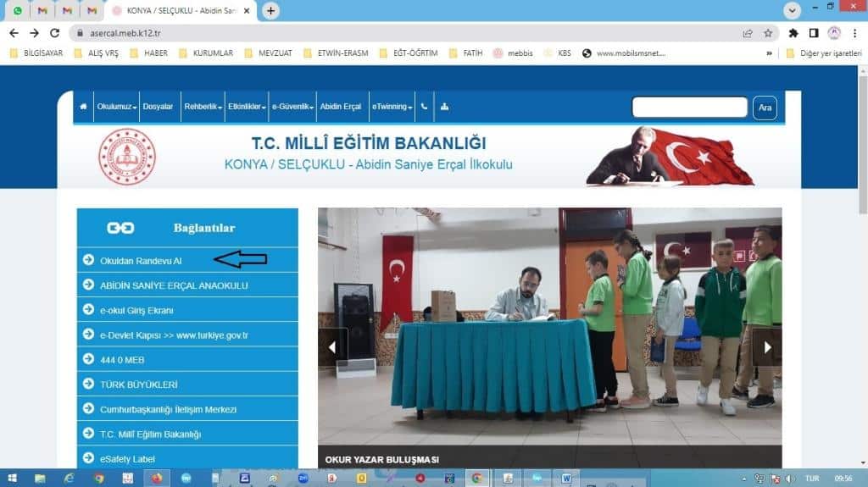Click the browser reload page icon

(55, 33)
